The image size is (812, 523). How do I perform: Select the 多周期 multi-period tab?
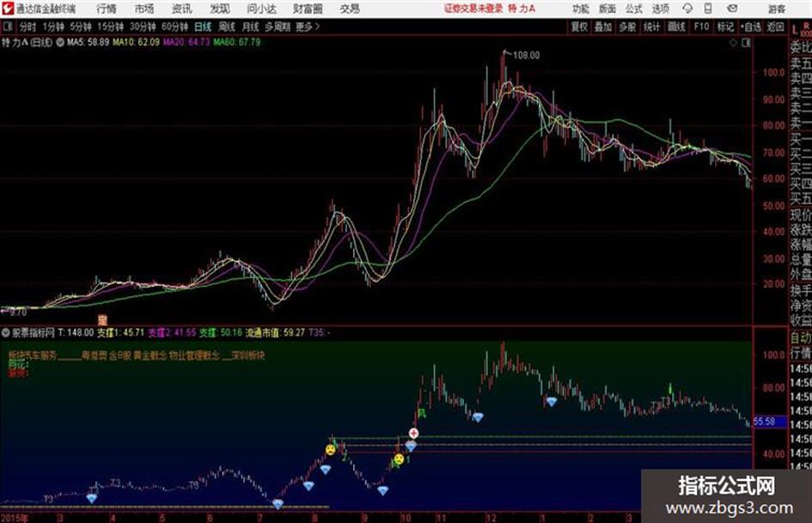(278, 27)
